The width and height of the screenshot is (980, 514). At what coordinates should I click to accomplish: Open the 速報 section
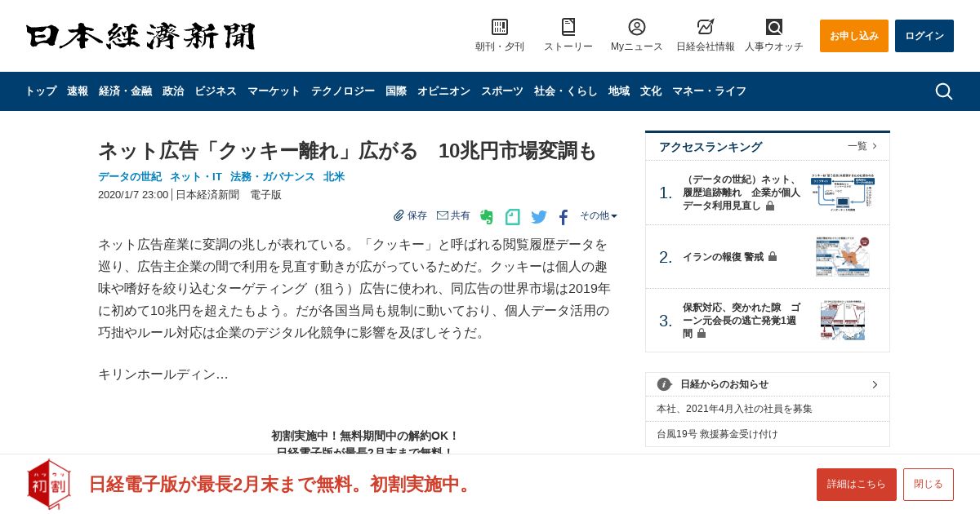click(x=78, y=91)
